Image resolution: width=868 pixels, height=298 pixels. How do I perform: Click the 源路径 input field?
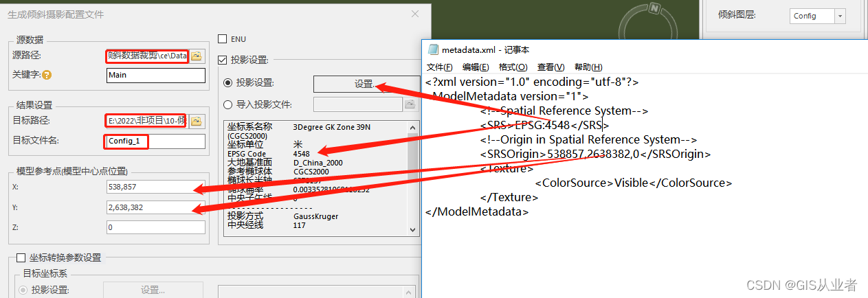[x=147, y=56]
